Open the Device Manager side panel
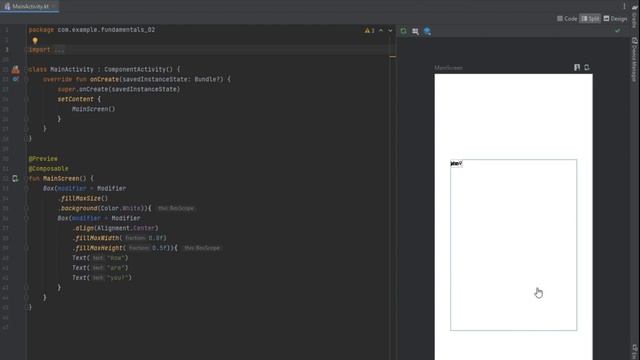This screenshot has width=640, height=360. tap(634, 59)
